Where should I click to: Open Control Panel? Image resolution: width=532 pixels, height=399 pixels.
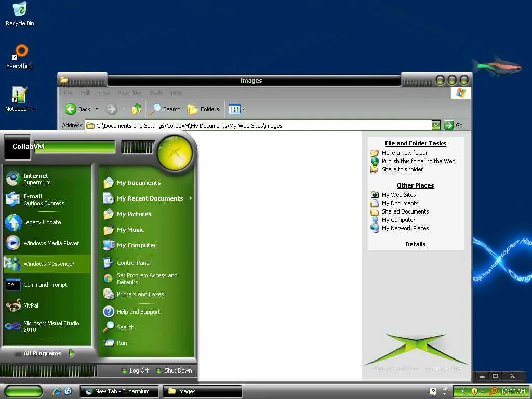coord(147,263)
